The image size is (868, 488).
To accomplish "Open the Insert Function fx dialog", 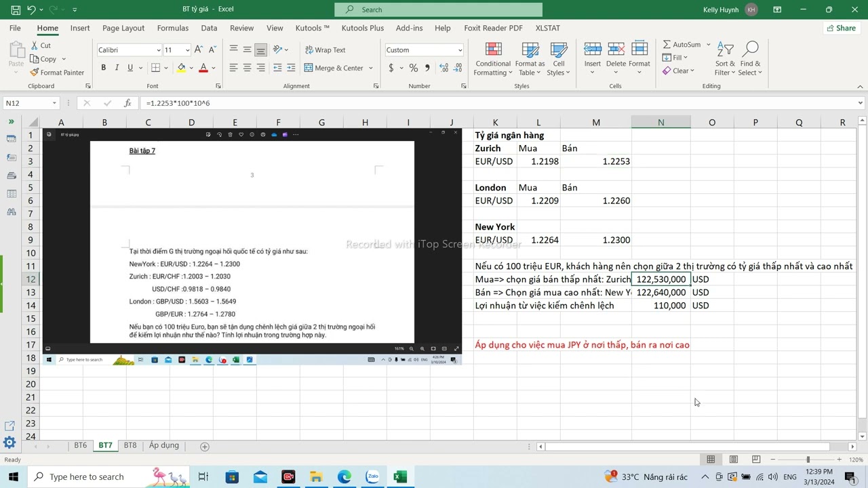I will tap(127, 103).
